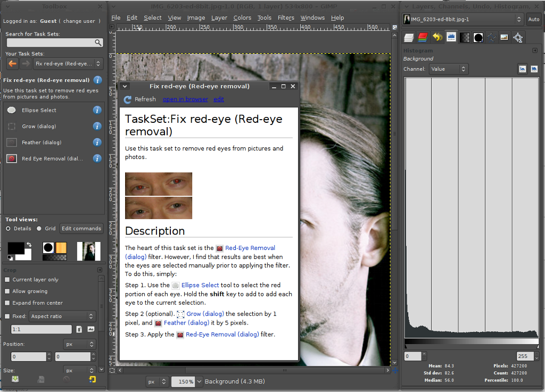The height and width of the screenshot is (392, 545).
Task: Open the Size unit px dropdown
Action: [80, 371]
